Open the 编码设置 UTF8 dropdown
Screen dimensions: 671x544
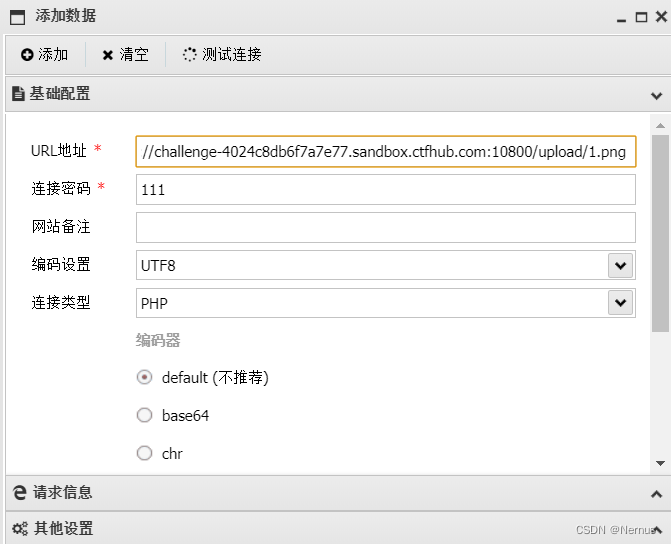[x=620, y=265]
